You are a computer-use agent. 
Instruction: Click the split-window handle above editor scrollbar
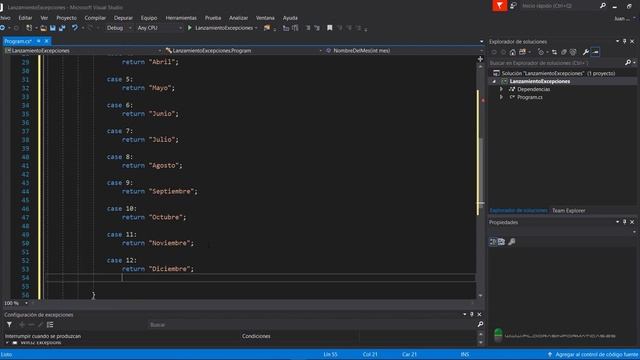(480, 60)
